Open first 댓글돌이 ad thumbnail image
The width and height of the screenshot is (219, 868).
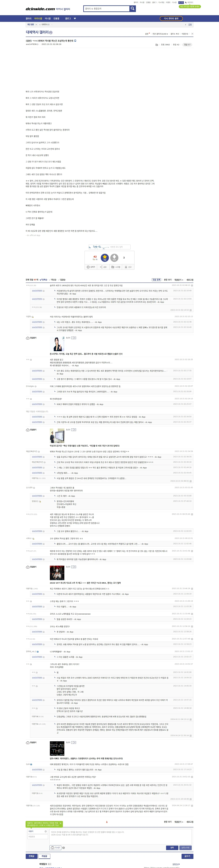(x=57, y=344)
